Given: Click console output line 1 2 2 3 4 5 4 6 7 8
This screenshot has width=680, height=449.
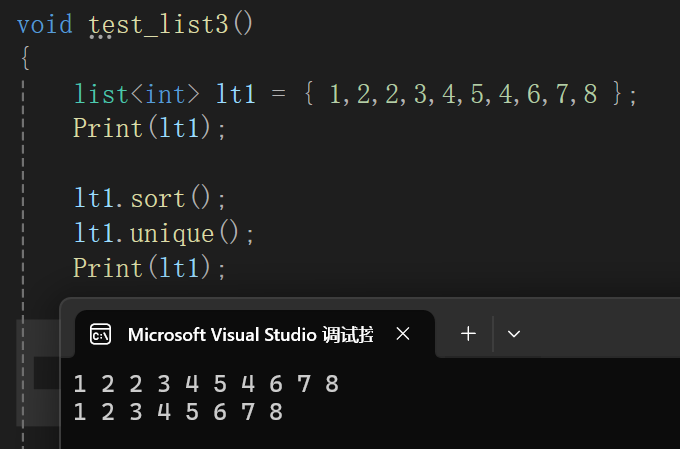Looking at the screenshot, I should click(206, 384).
